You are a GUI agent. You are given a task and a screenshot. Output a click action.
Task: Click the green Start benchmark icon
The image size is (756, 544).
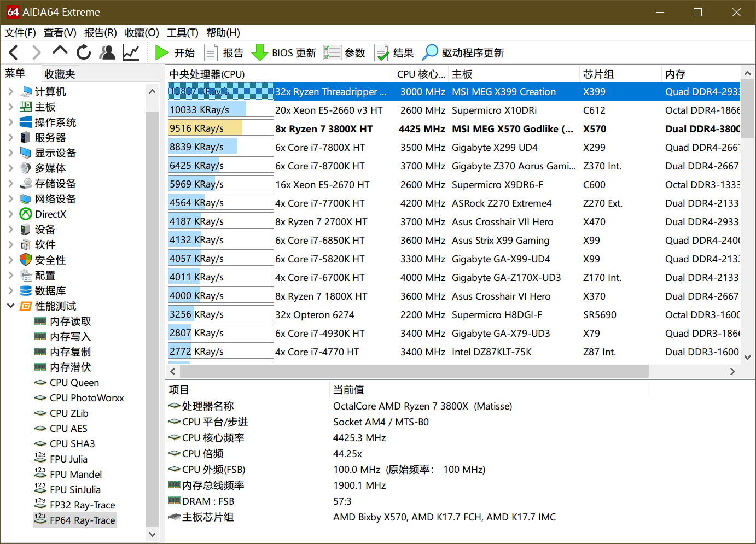point(161,52)
